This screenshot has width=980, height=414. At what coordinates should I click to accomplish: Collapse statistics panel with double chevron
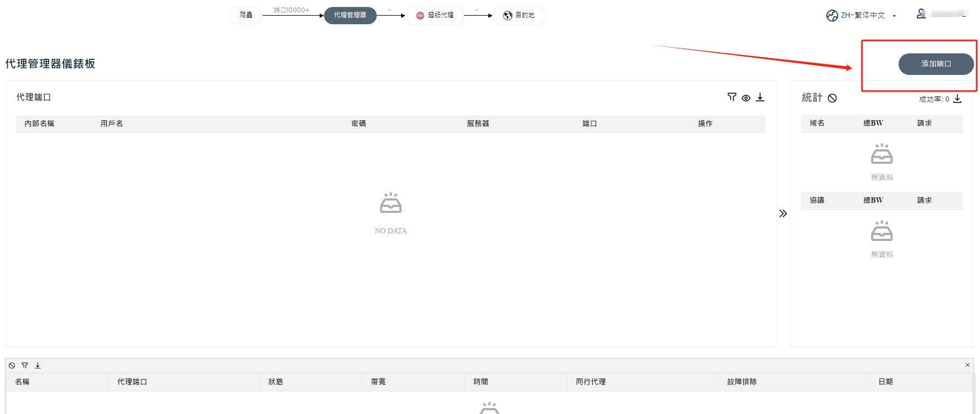click(x=783, y=213)
